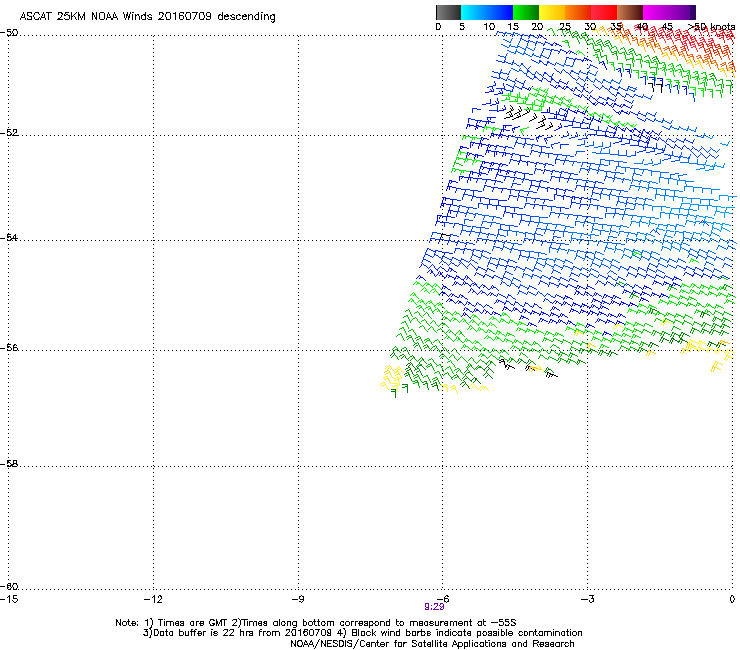Click the magenta 40-45 knots legend segment
This screenshot has height=650, width=740.
point(656,12)
